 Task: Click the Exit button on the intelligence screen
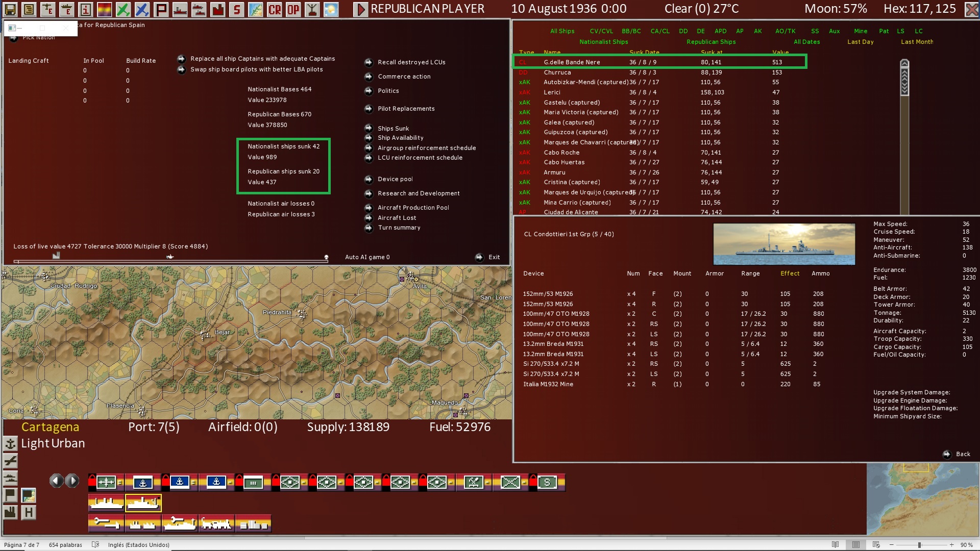point(494,257)
